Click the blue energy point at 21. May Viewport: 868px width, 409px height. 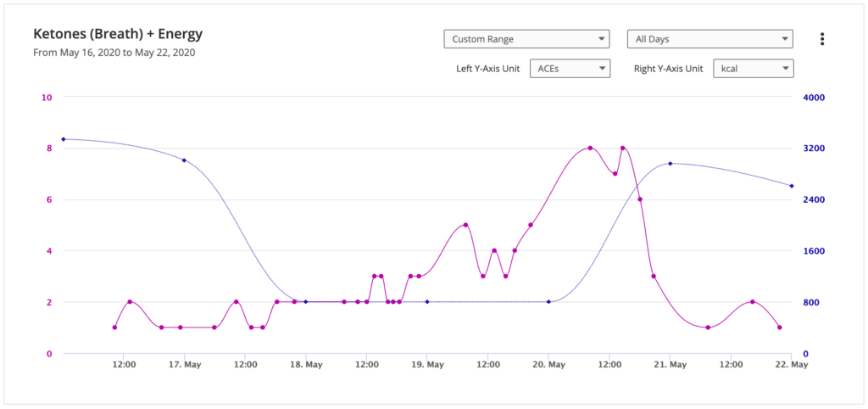[x=670, y=164]
